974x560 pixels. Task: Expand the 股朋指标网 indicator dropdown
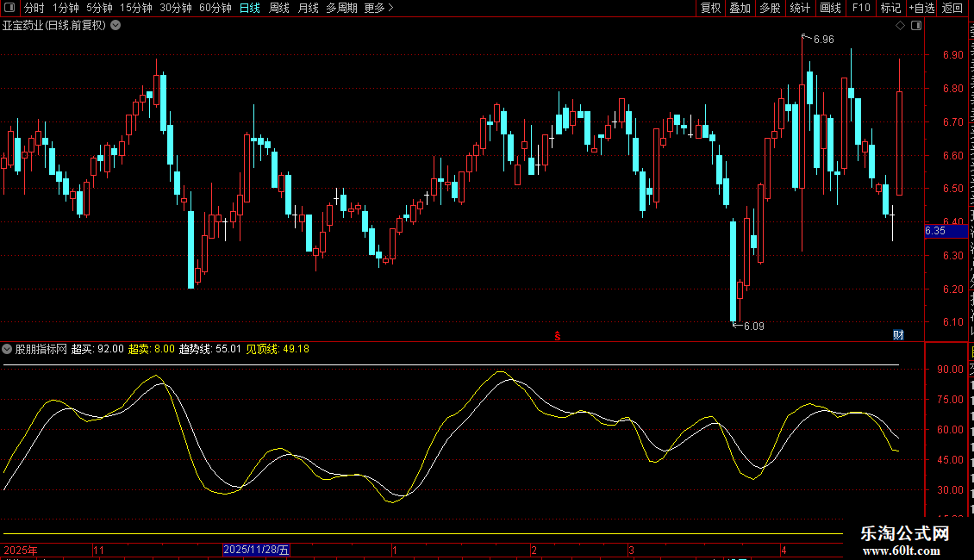7,349
